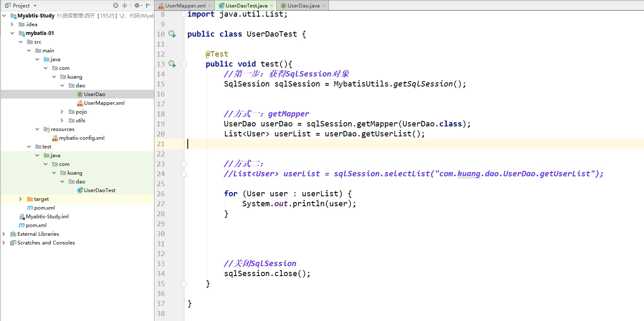Image resolution: width=644 pixels, height=321 pixels.
Task: Click MybatisUtils in line 15
Action: [x=361, y=84]
